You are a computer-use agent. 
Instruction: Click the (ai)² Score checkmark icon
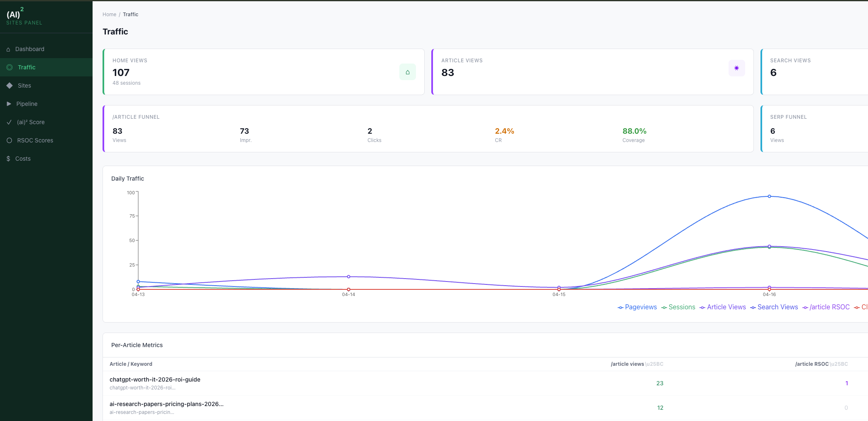pyautogui.click(x=9, y=122)
